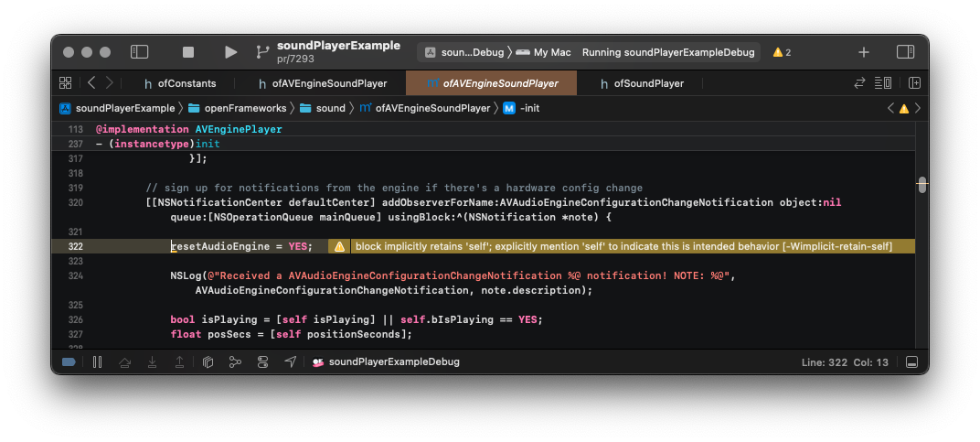The image size is (980, 442).
Task: Switch to the ofAVEngineSoundPlayer header tab
Action: 321,83
